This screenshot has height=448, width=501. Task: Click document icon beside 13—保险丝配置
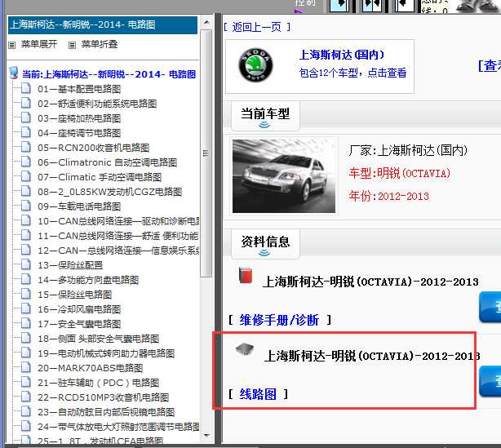[x=25, y=265]
